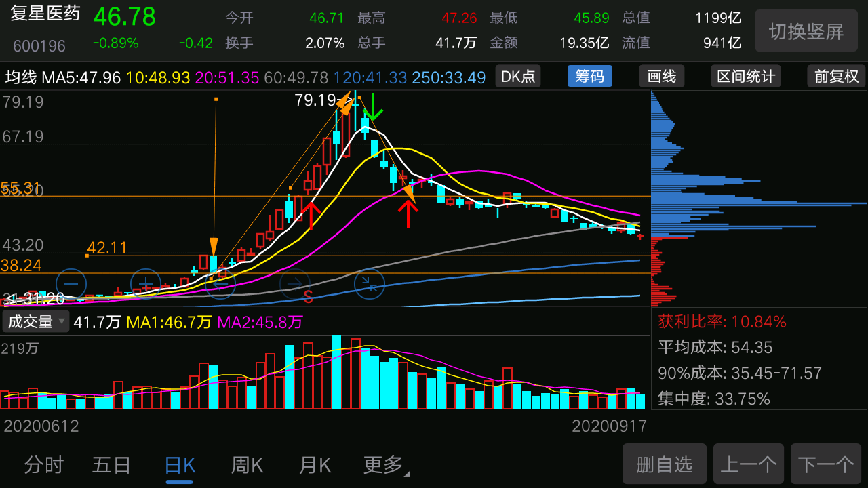Select the 周K tab
Viewport: 868px width, 488px height.
pos(247,465)
